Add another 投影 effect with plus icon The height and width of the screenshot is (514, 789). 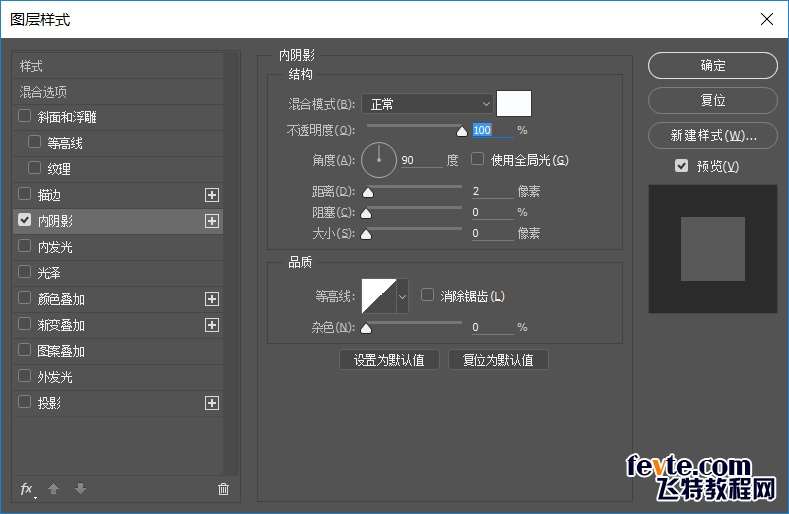212,403
